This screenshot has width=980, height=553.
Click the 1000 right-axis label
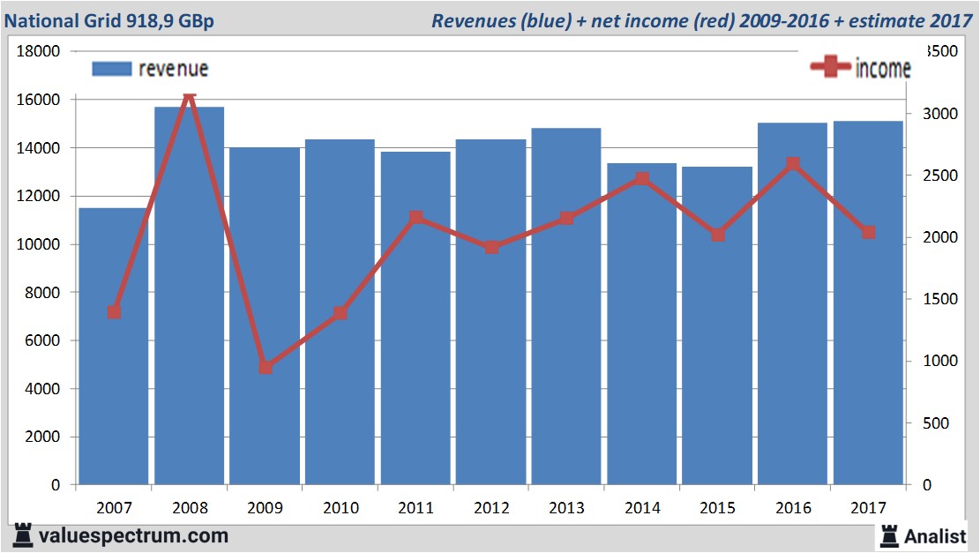(x=940, y=361)
